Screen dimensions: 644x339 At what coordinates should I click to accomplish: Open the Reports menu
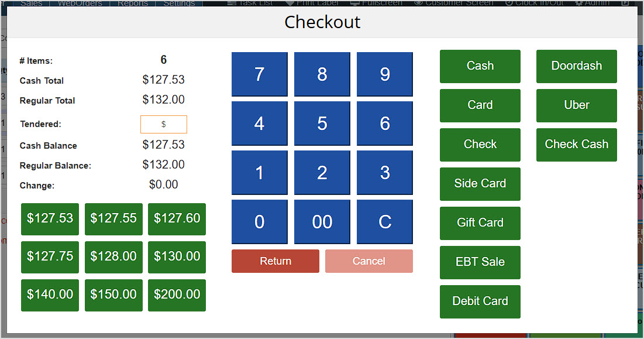point(132,4)
